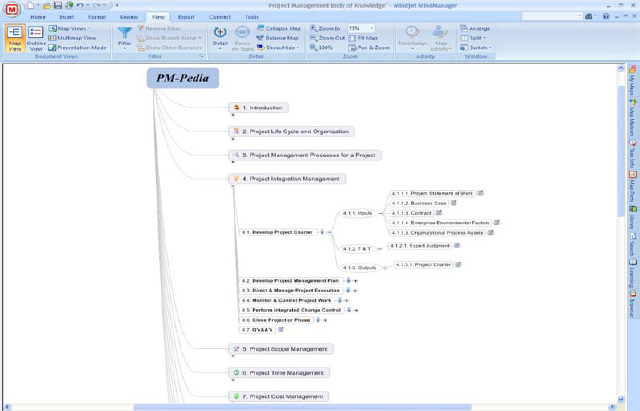Click the search input field in ribbon

pos(551,16)
